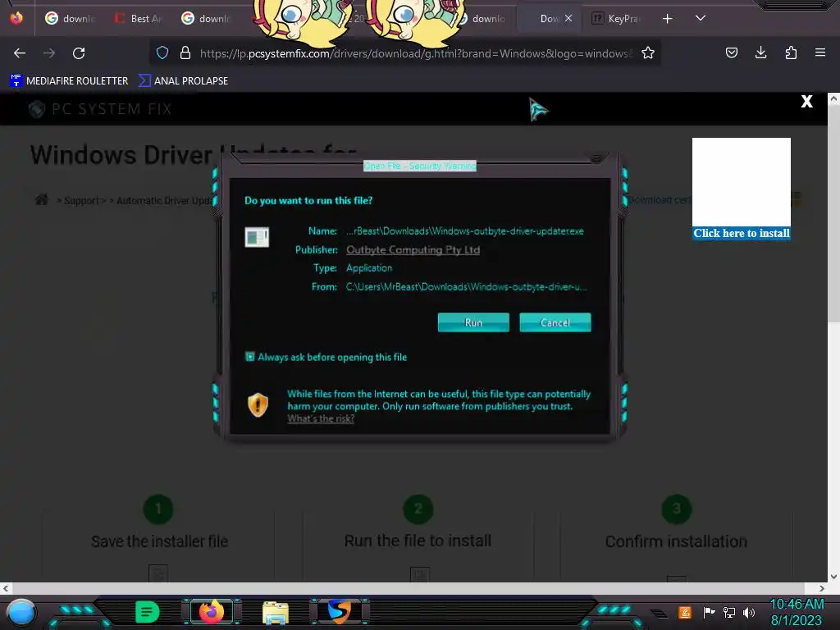Open the Firefox downloads panel
Image resolution: width=840 pixels, height=630 pixels.
pyautogui.click(x=760, y=52)
